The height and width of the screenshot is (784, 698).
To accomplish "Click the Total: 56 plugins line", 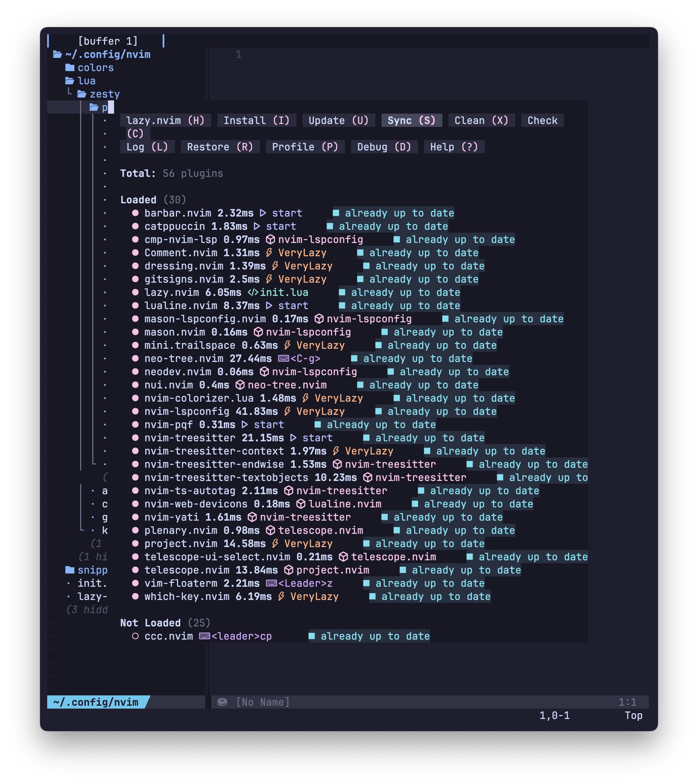I will point(172,173).
